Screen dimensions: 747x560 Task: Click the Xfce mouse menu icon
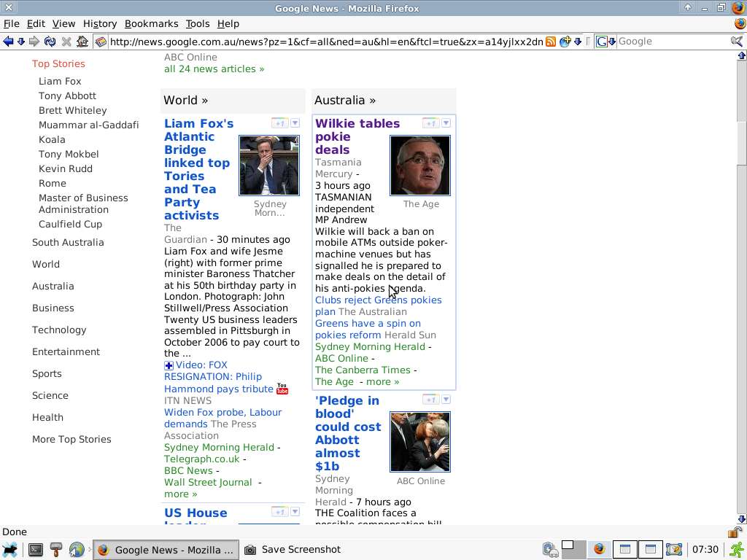coord(9,550)
